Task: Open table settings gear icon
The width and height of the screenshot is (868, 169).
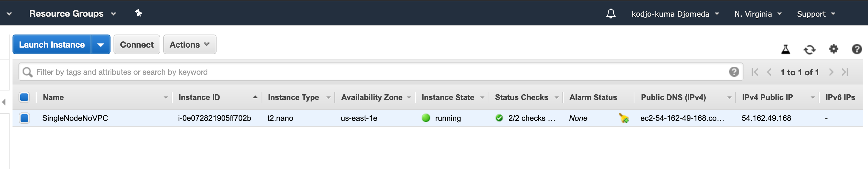Action: [834, 49]
